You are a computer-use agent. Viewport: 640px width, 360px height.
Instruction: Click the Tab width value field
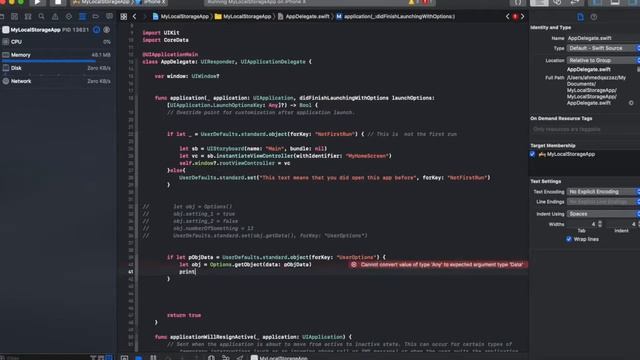pyautogui.click(x=582, y=224)
